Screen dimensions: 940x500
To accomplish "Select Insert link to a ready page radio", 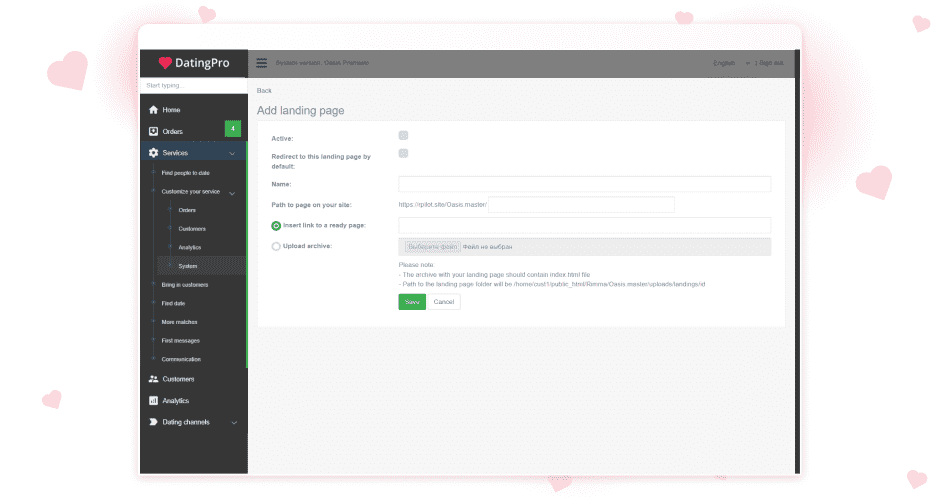I will click(276, 226).
